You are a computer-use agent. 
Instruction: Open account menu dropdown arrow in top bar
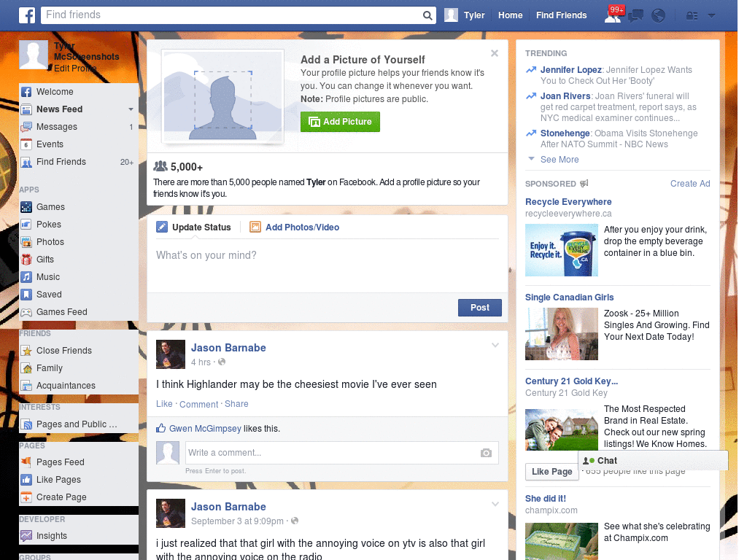712,16
